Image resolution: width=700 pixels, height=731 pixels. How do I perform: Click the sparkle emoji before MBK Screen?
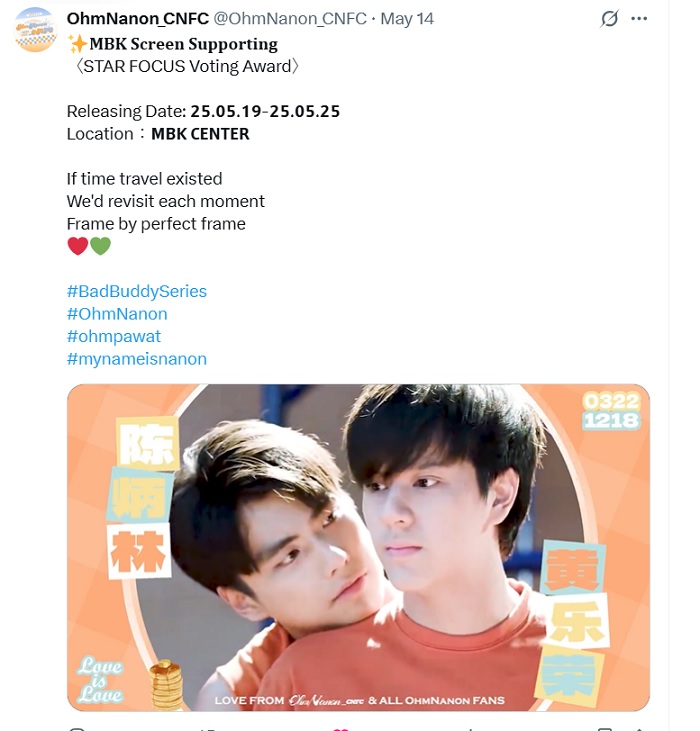tap(77, 44)
